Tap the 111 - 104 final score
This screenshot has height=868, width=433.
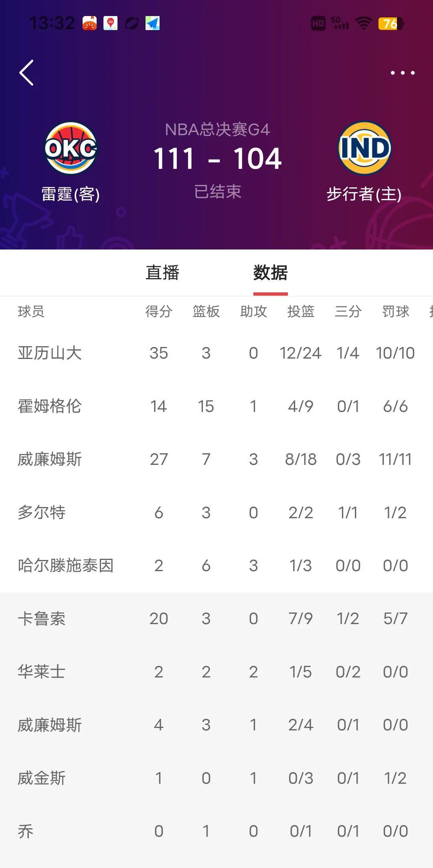(217, 158)
